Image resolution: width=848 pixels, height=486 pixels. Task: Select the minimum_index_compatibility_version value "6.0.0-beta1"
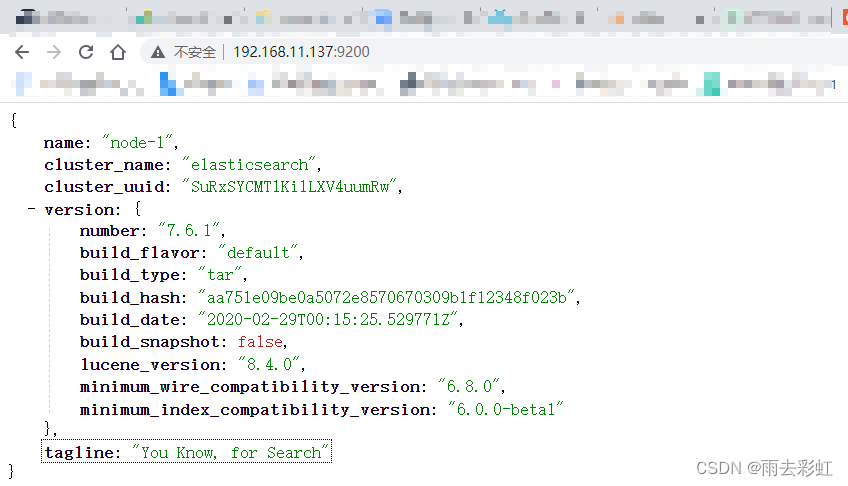coord(506,410)
